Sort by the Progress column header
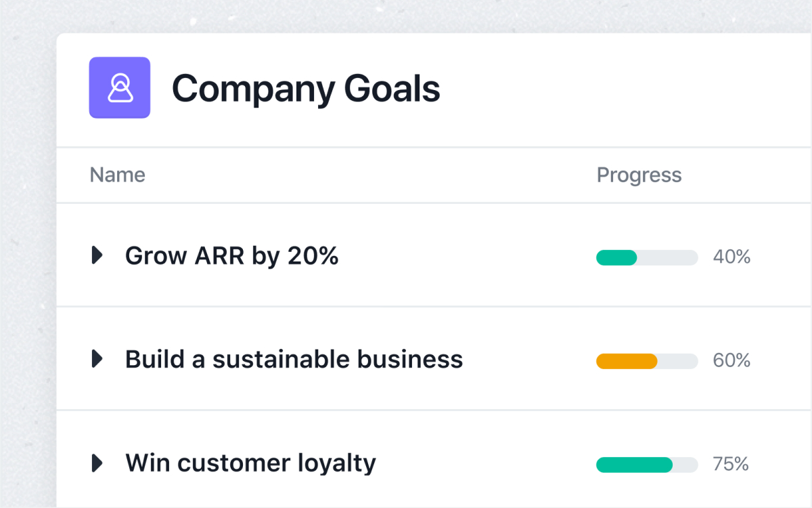This screenshot has width=812, height=508. pyautogui.click(x=639, y=175)
